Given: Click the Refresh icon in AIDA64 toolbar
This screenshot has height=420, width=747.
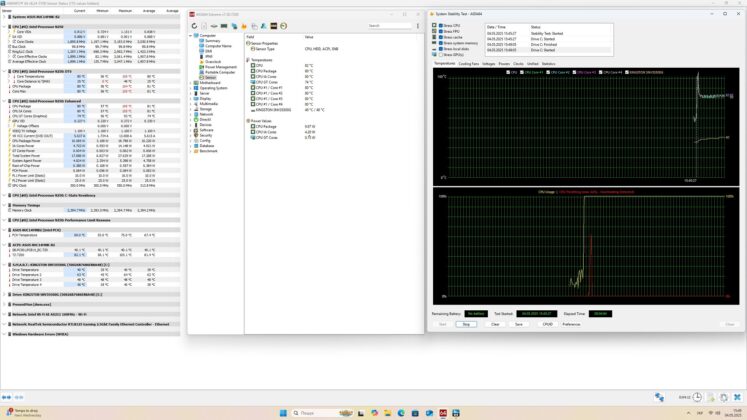Looking at the screenshot, I should 194,26.
